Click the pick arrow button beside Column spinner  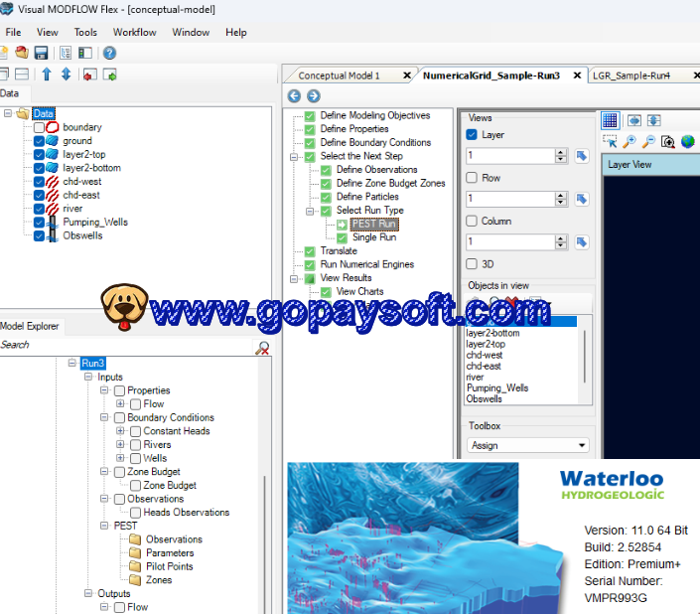click(x=581, y=242)
